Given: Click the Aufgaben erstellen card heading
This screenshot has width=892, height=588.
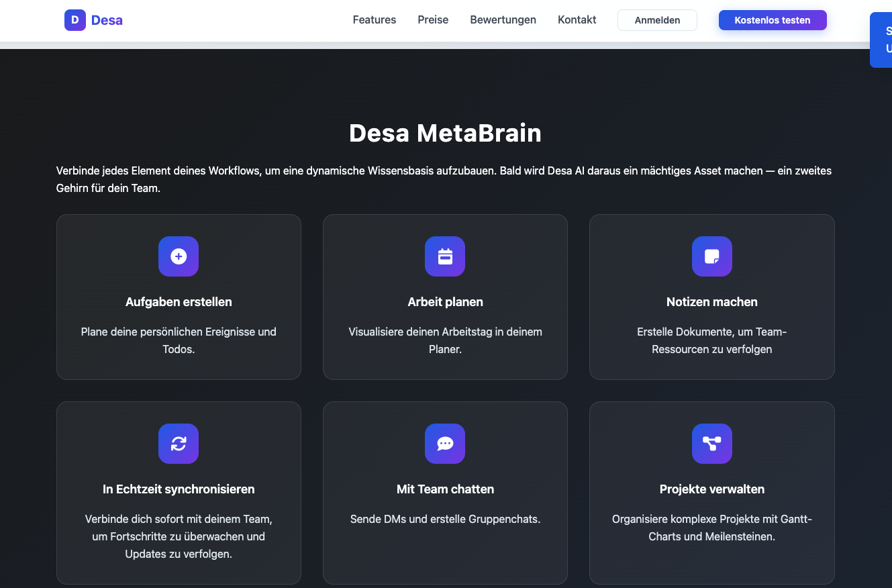Looking at the screenshot, I should (179, 302).
